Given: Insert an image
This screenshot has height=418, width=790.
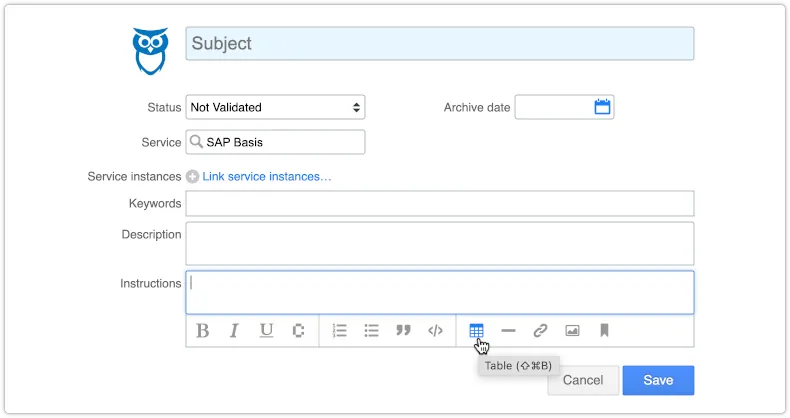Looking at the screenshot, I should coord(572,331).
